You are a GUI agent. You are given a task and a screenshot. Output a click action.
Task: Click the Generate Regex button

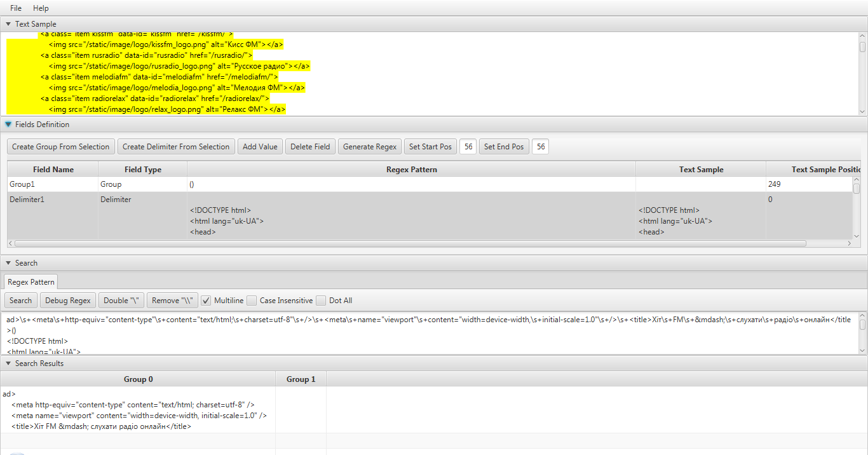pyautogui.click(x=370, y=147)
